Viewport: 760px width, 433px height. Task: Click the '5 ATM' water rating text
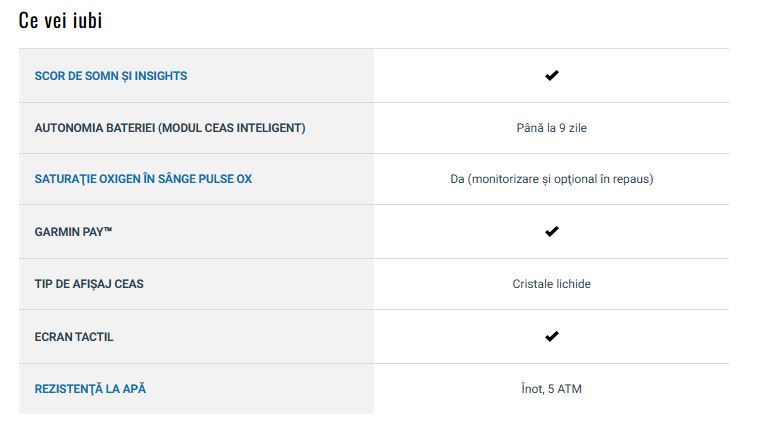pyautogui.click(x=565, y=389)
